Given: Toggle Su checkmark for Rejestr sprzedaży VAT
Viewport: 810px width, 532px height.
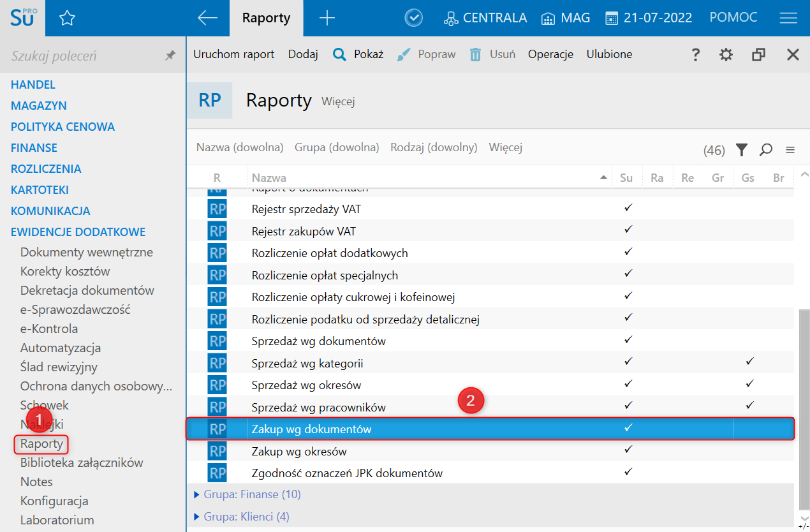Looking at the screenshot, I should [628, 209].
